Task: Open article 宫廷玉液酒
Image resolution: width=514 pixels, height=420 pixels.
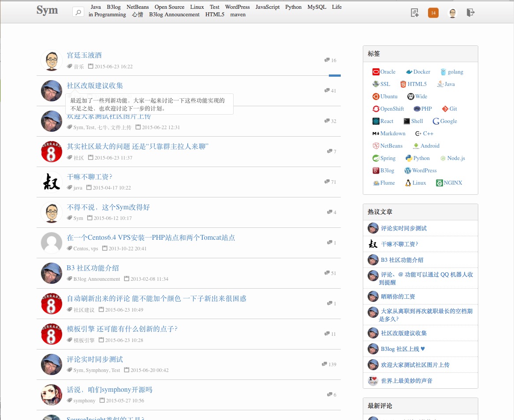Action: [x=84, y=55]
